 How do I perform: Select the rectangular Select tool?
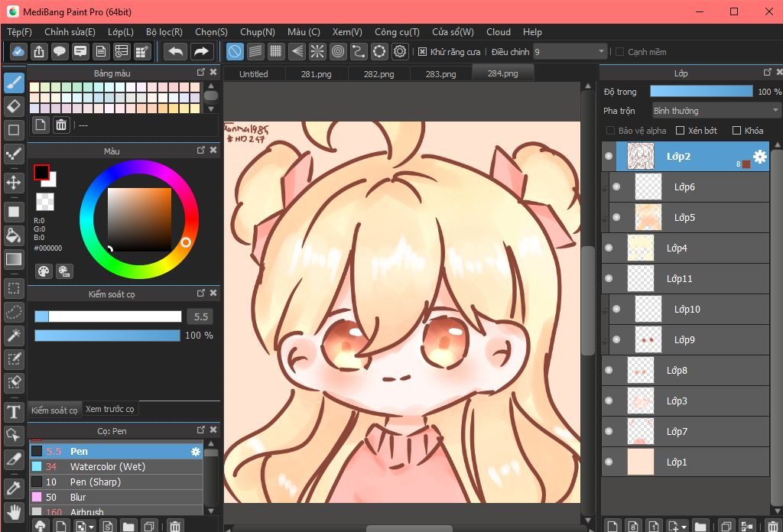(x=14, y=288)
